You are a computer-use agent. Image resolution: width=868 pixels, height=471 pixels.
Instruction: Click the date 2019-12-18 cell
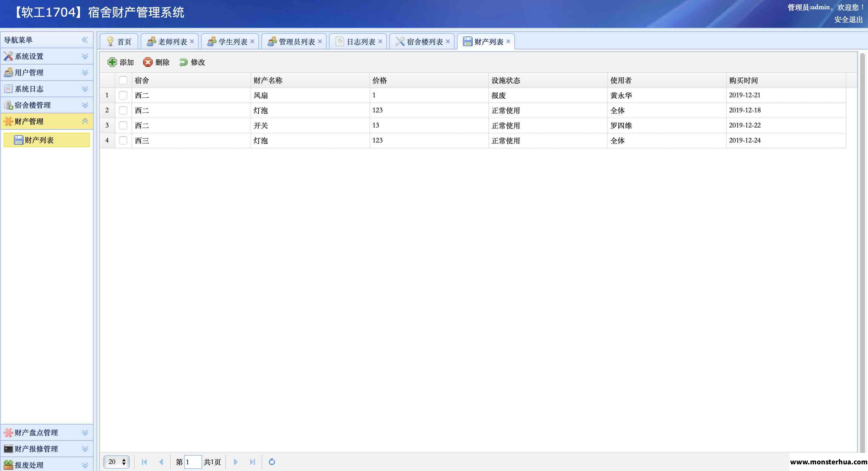(x=786, y=110)
